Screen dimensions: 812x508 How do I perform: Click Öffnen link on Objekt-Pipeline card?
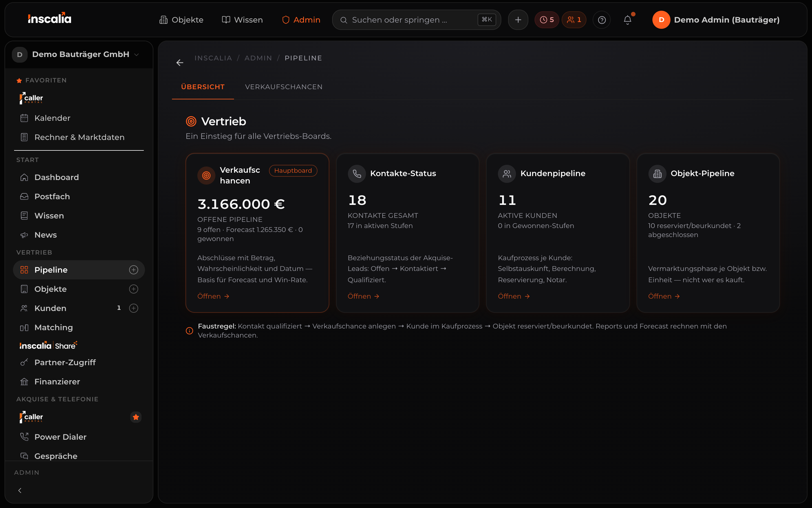pos(664,296)
